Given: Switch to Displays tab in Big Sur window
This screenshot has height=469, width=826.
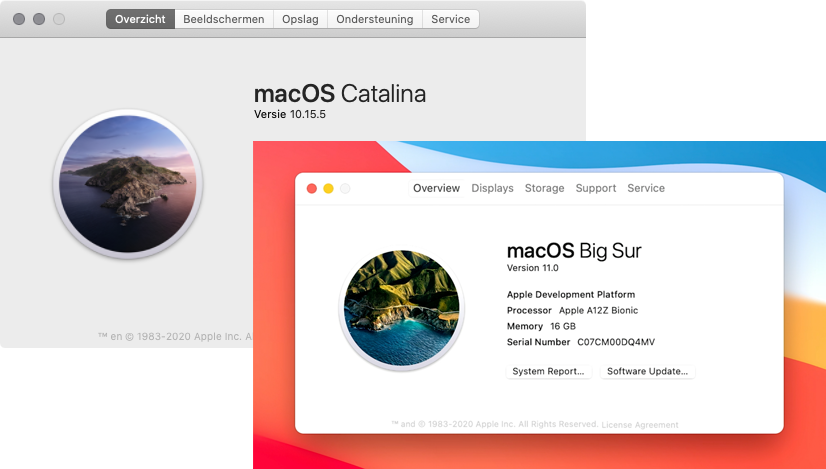Looking at the screenshot, I should pyautogui.click(x=493, y=188).
